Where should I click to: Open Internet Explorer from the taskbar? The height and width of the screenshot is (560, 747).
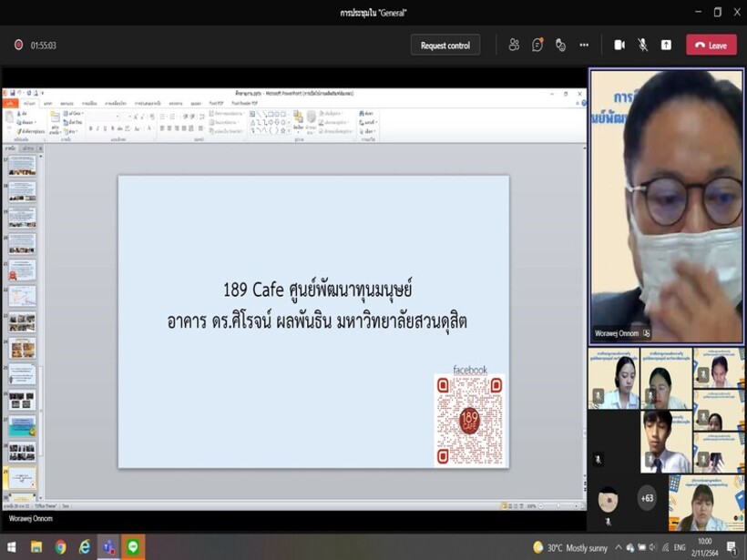coord(85,546)
